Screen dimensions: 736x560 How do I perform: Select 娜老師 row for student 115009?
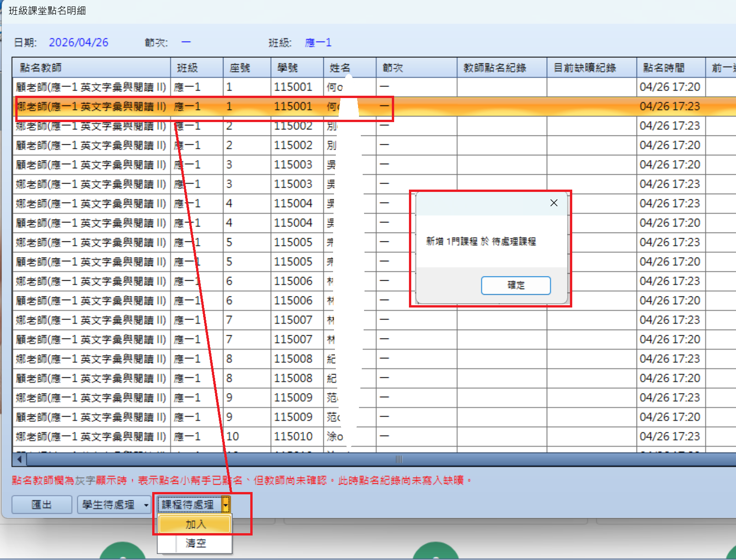pyautogui.click(x=374, y=398)
